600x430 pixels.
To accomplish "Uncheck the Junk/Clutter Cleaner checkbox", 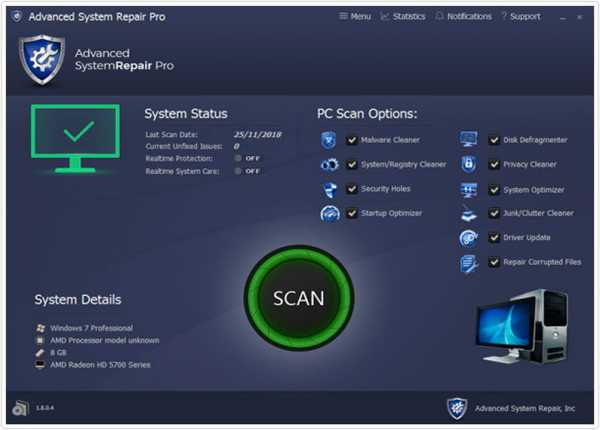I will coord(494,213).
